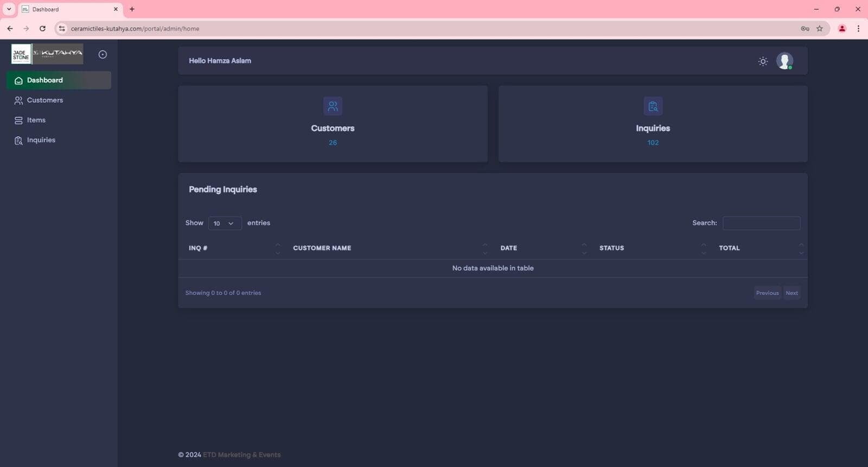The width and height of the screenshot is (868, 467).
Task: Open the ETD Marketing & Events footer link
Action: coord(241,455)
